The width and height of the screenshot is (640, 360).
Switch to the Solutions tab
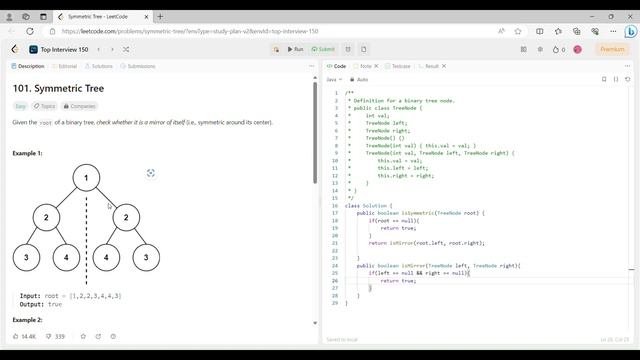click(x=98, y=66)
